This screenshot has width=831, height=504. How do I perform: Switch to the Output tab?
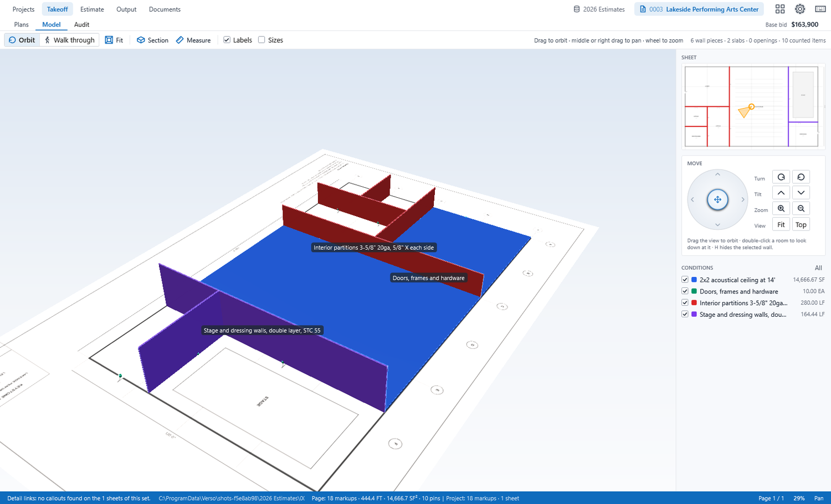[x=126, y=9]
